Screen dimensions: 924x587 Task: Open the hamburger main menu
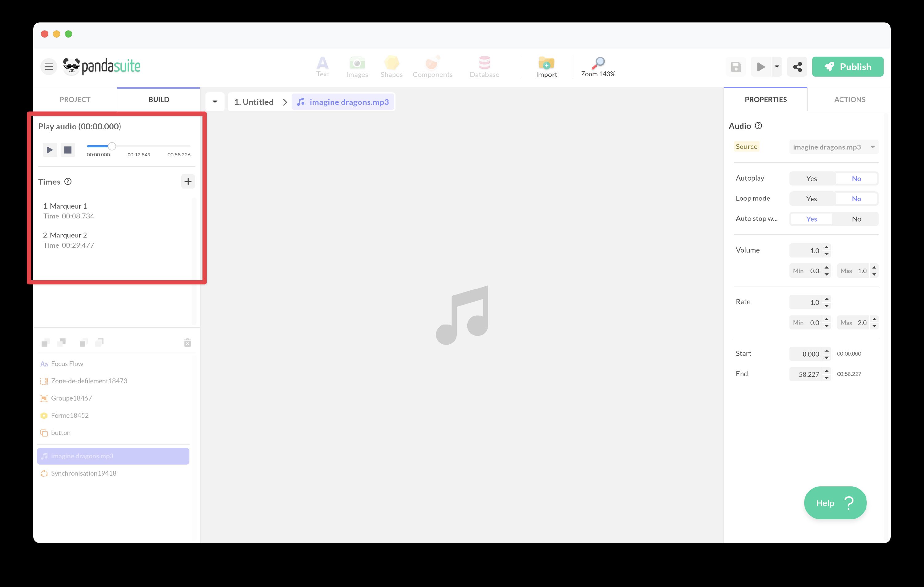tap(49, 67)
